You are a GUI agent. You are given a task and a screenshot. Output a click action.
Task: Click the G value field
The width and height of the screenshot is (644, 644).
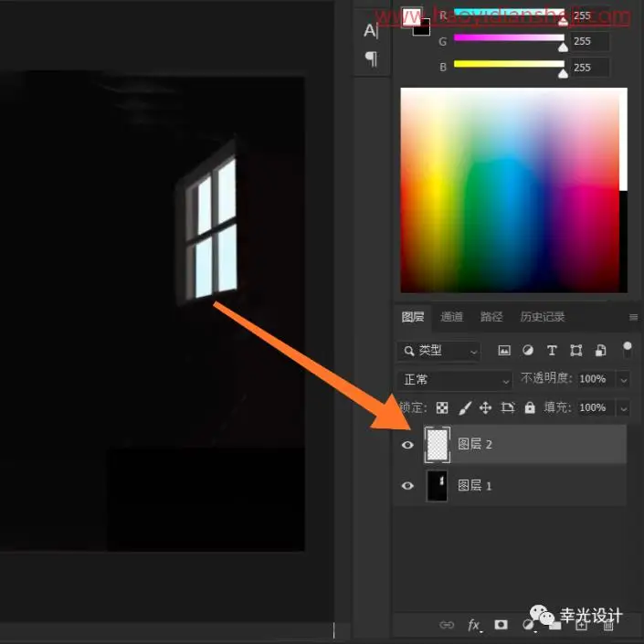pos(590,41)
